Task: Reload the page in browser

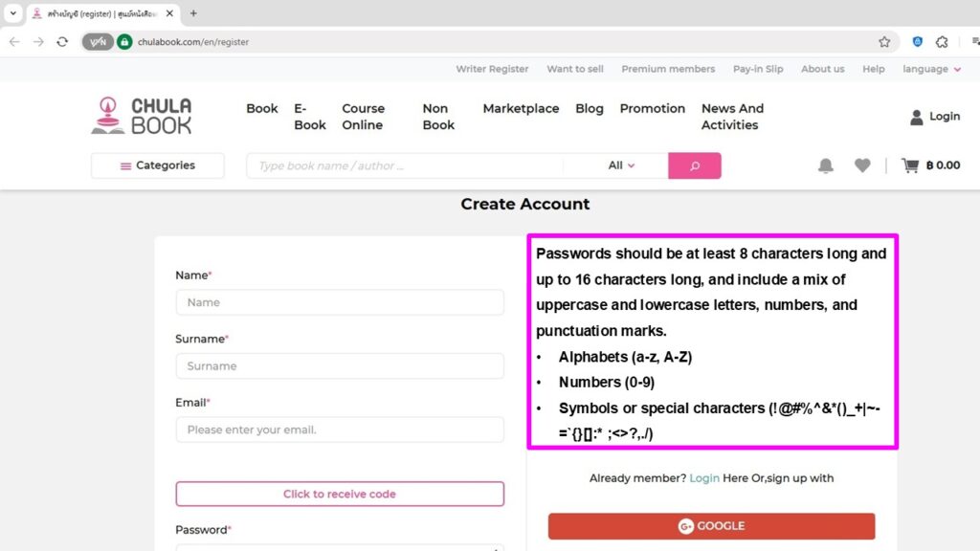Action: tap(62, 42)
